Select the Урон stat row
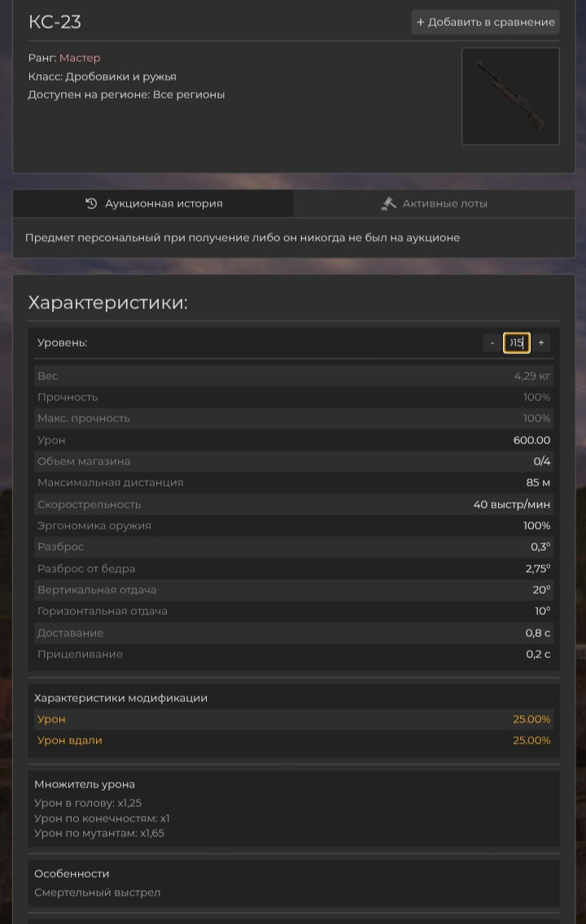The height and width of the screenshot is (924, 586). (294, 440)
